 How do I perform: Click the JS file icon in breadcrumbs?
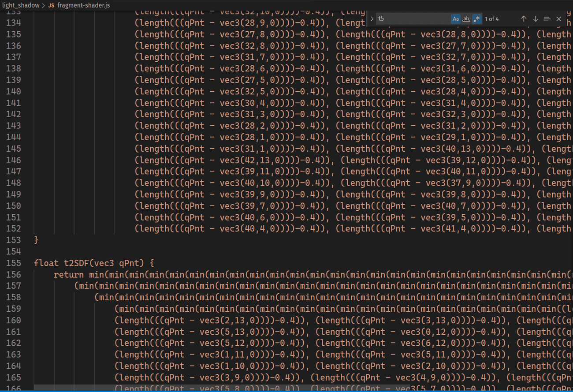point(51,5)
